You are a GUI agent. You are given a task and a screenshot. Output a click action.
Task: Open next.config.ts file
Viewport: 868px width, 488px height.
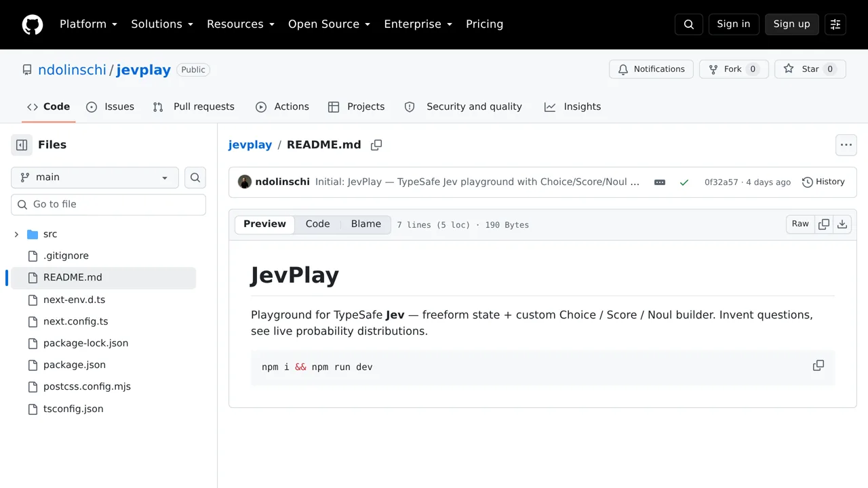[x=75, y=321]
